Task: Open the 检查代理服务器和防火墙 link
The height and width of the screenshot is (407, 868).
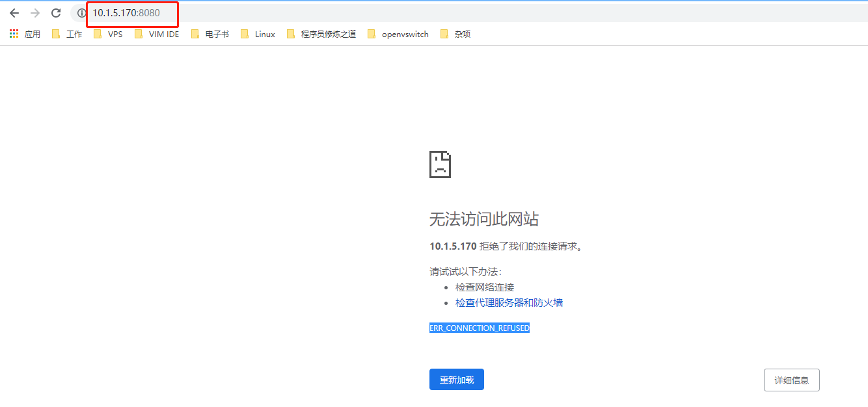Action: (x=509, y=302)
